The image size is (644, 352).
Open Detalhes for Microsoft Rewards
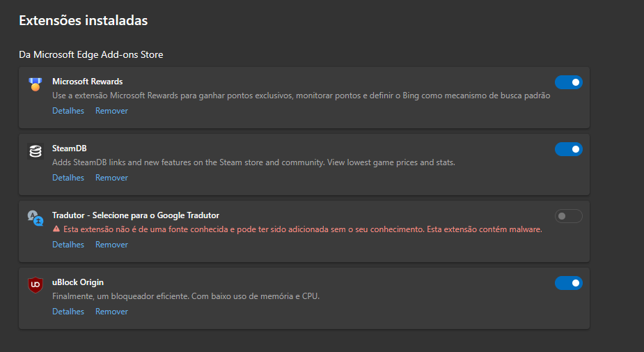(68, 111)
